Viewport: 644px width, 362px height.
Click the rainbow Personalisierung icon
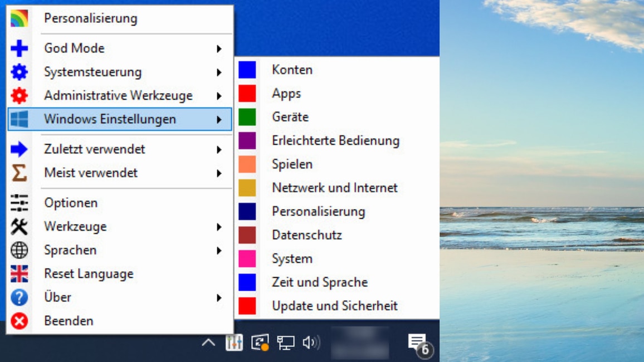[19, 18]
